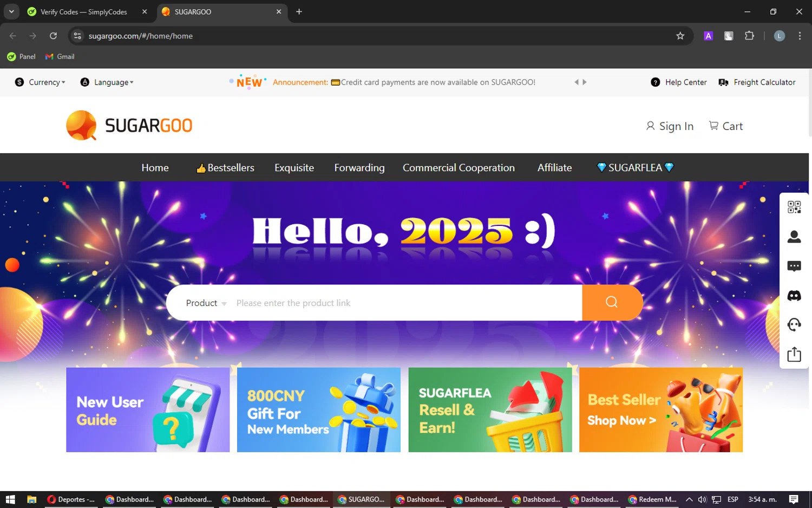812x508 pixels.
Task: Open Bestsellers menu item
Action: pos(225,167)
